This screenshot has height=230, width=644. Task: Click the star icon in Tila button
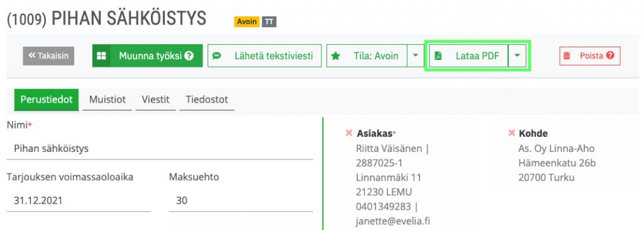(336, 55)
